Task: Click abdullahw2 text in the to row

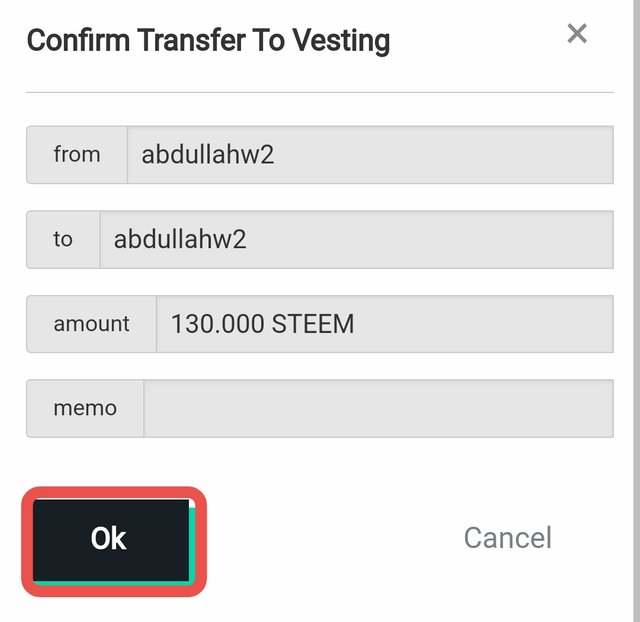Action: 180,239
